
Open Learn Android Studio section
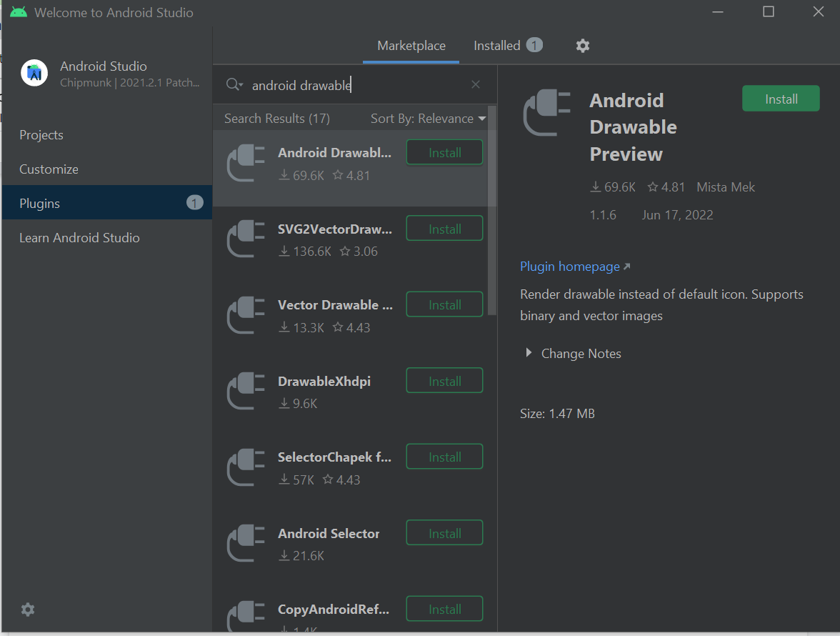79,238
